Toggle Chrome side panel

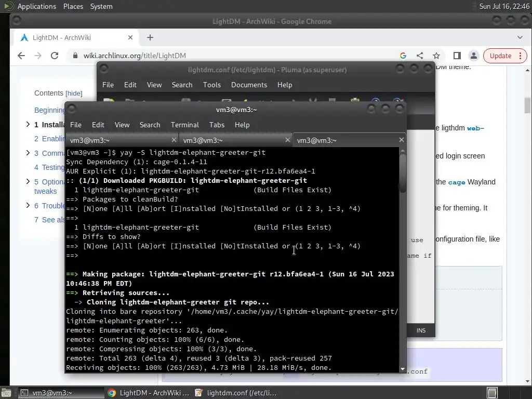pyautogui.click(x=457, y=56)
